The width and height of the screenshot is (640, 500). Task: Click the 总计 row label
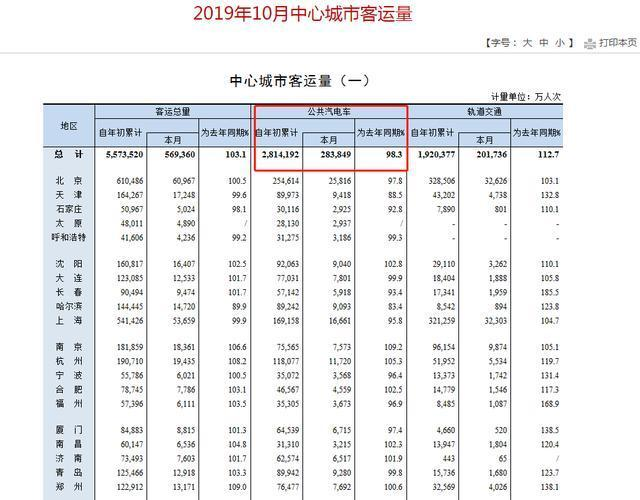pyautogui.click(x=68, y=155)
